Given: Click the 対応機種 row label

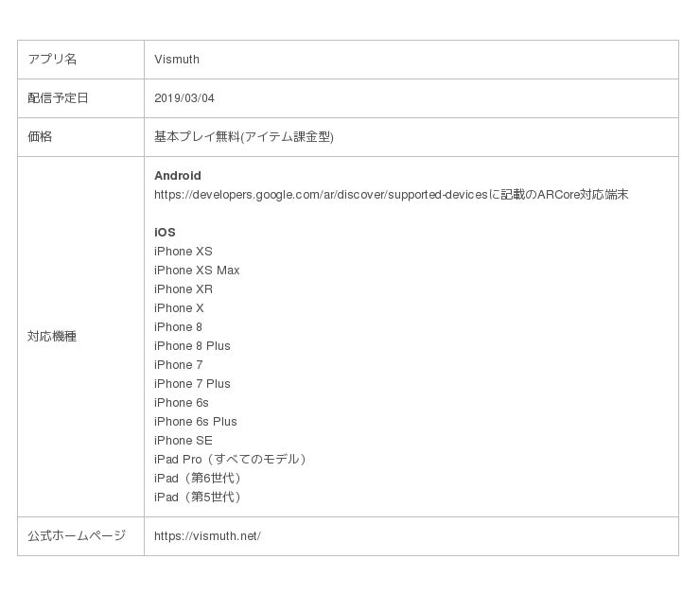Looking at the screenshot, I should point(52,337).
